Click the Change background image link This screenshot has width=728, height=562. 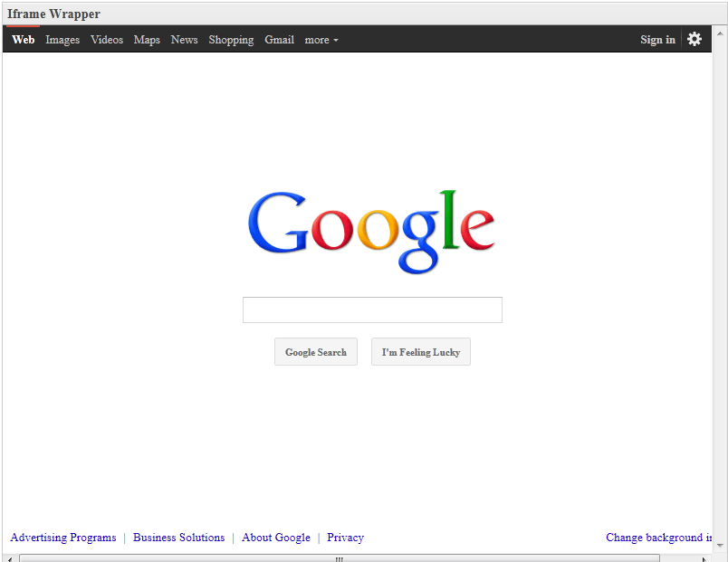click(659, 538)
